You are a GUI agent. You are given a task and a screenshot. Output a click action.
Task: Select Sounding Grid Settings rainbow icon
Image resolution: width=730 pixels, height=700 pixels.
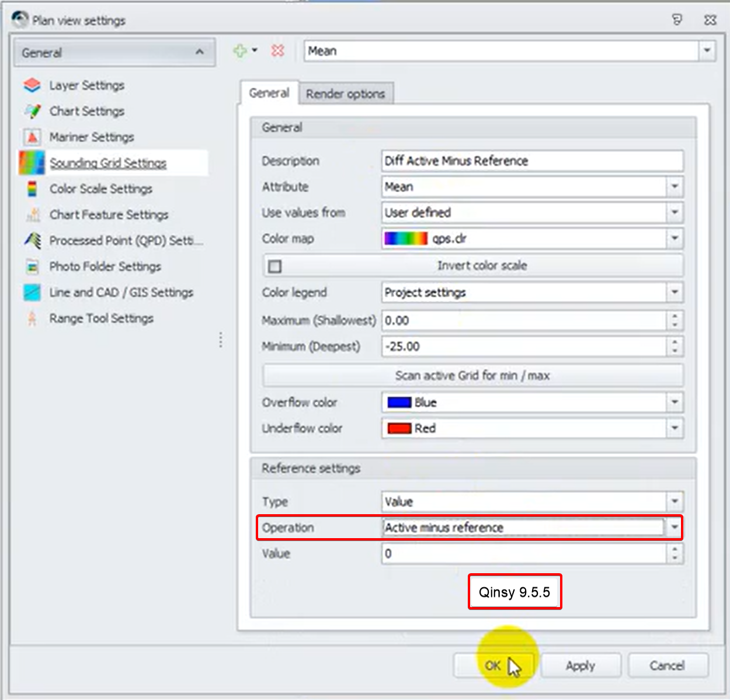point(32,163)
